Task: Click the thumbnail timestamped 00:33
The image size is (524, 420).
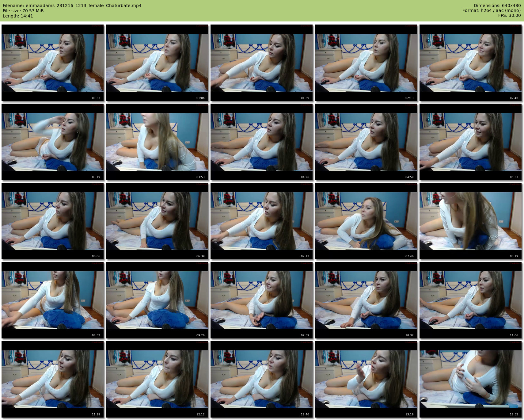Action: pos(52,63)
